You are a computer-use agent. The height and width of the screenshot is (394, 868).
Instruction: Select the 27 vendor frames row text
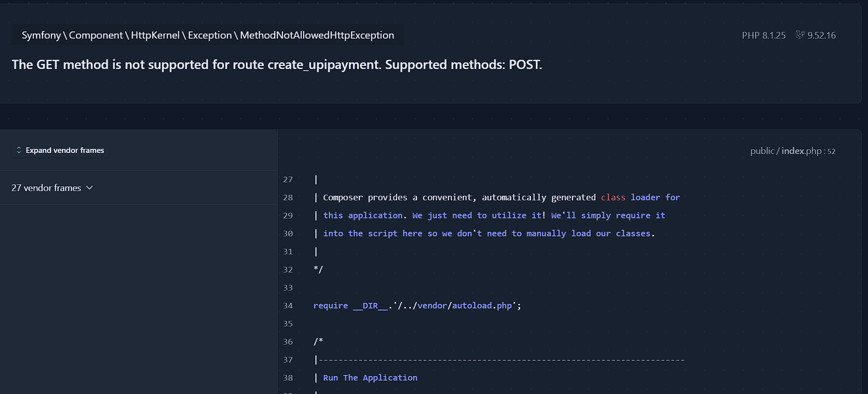[46, 188]
